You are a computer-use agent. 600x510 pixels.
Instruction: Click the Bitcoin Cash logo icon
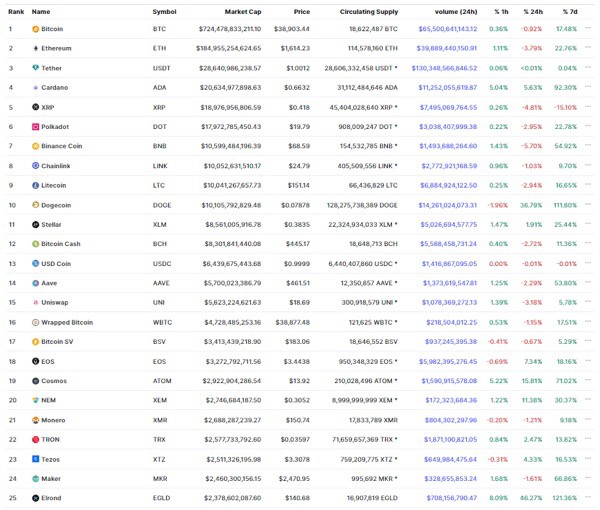(x=36, y=244)
